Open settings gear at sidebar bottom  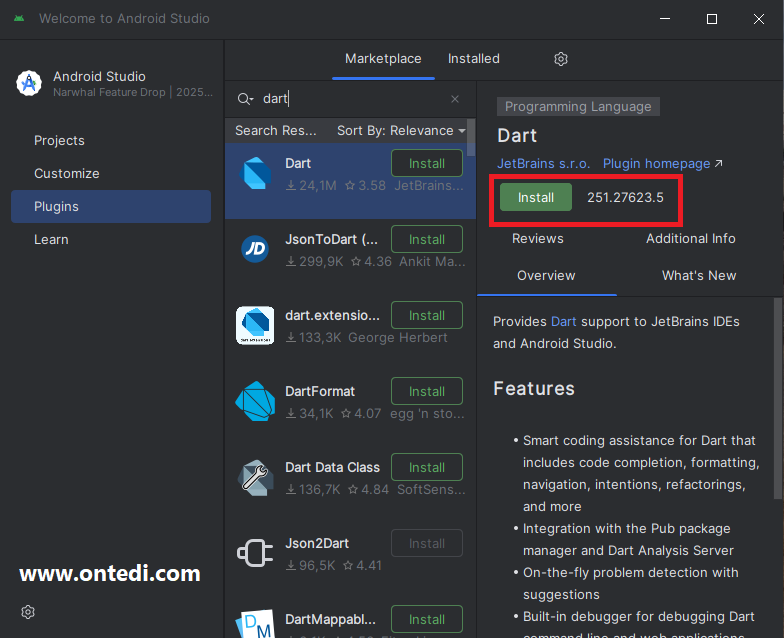[x=28, y=612]
